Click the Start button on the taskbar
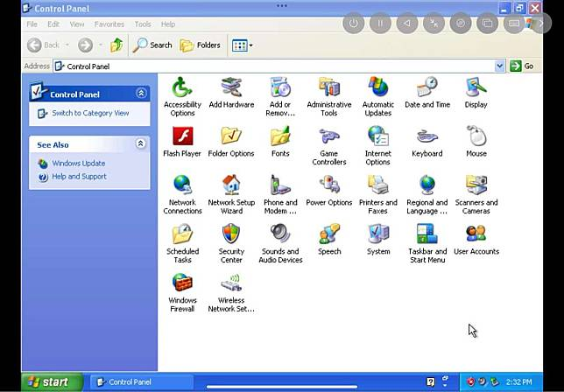The image size is (564, 392). (x=52, y=381)
